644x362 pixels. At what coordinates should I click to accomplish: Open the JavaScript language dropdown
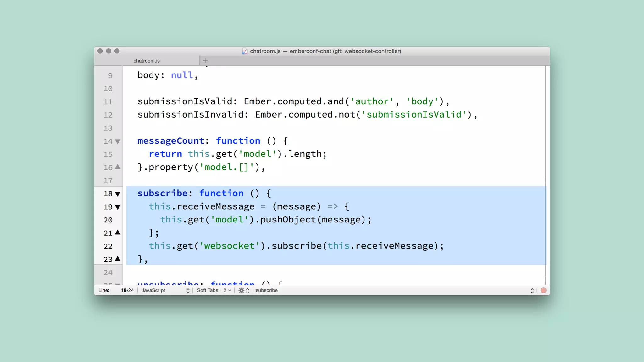pos(165,290)
